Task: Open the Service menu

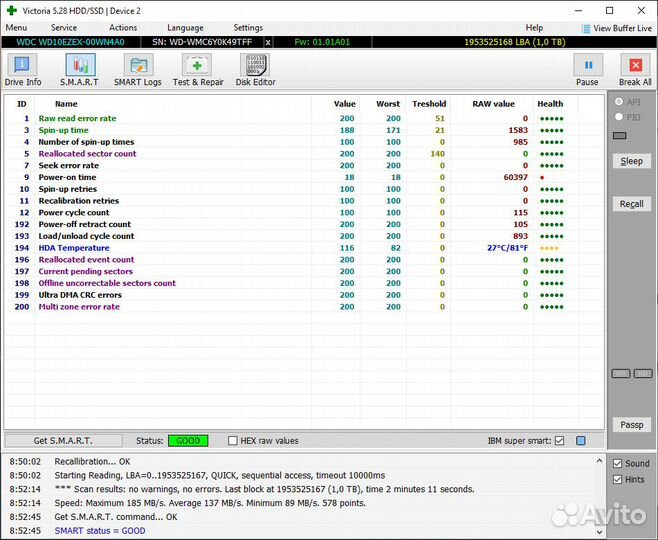Action: pos(64,28)
